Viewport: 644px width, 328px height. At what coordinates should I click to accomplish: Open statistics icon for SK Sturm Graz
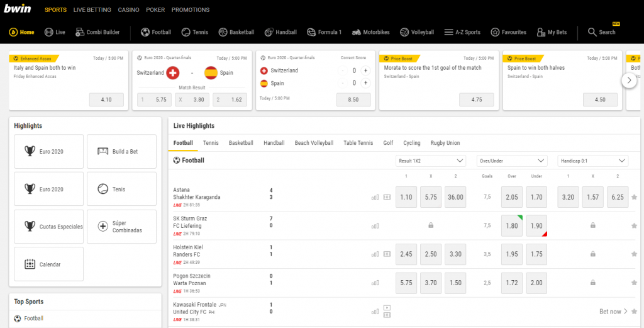tap(375, 225)
